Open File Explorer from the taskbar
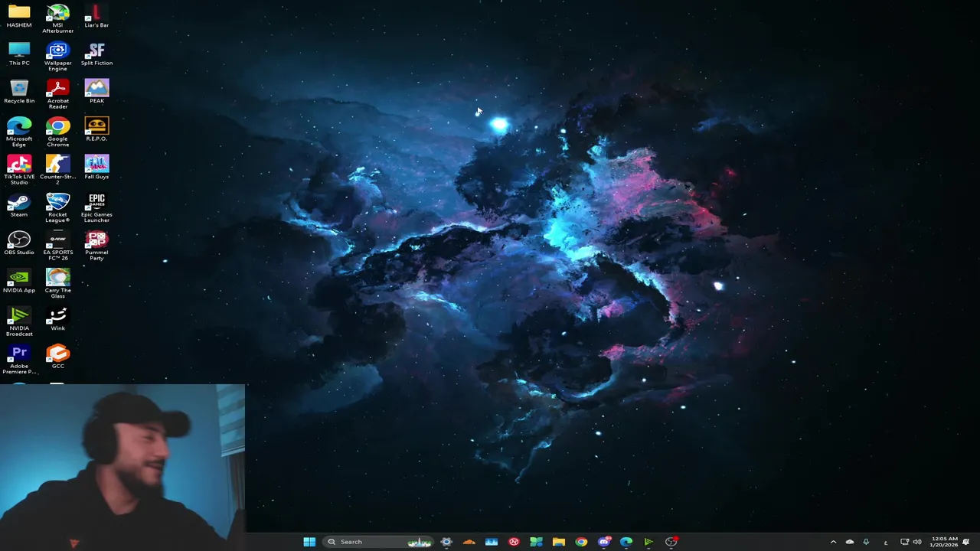Image resolution: width=980 pixels, height=551 pixels. [x=559, y=542]
